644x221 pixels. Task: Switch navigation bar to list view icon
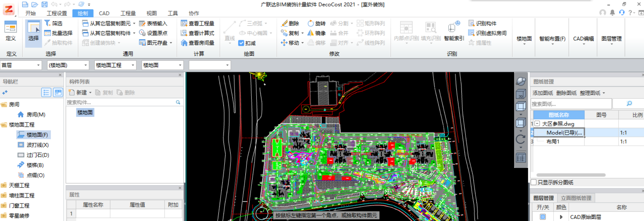click(x=46, y=92)
